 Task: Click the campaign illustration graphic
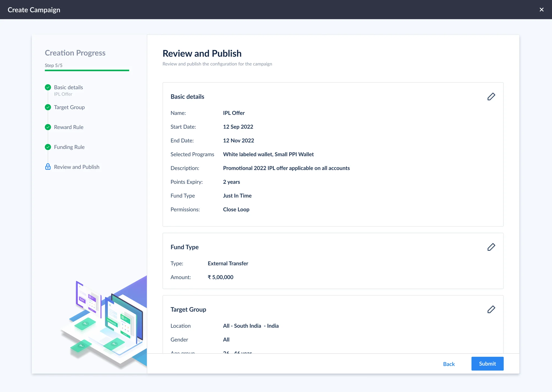pyautogui.click(x=104, y=322)
